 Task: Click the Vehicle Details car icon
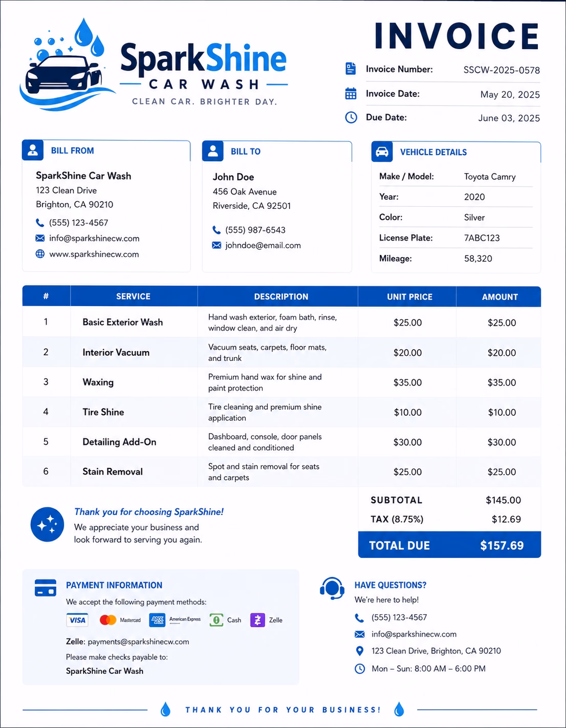(382, 152)
